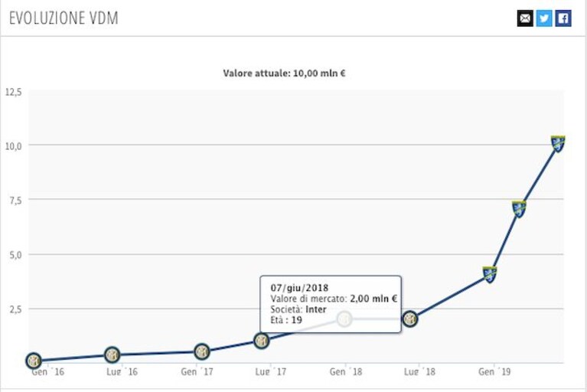Click the Gen '18 x-axis label

click(346, 372)
